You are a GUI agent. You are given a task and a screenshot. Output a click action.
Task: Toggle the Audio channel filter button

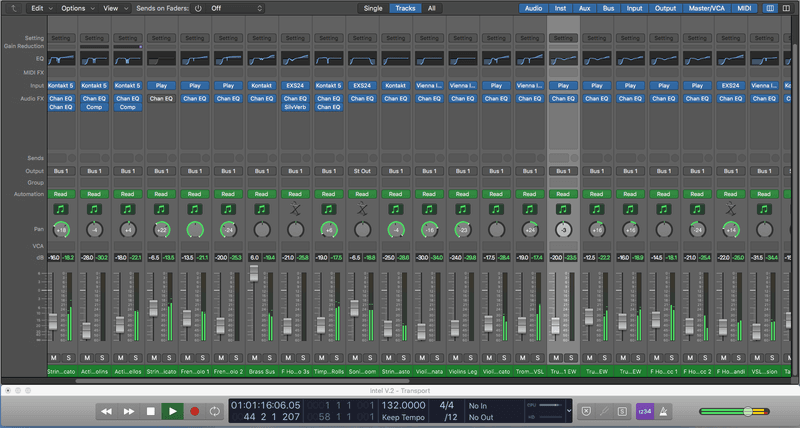[x=533, y=8]
